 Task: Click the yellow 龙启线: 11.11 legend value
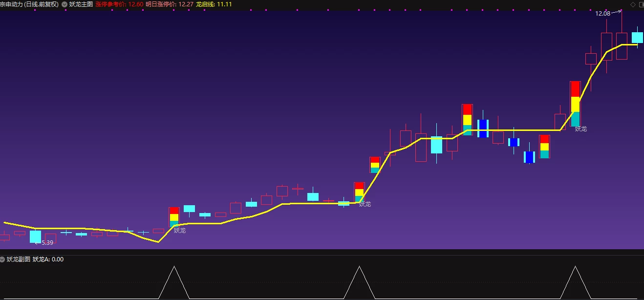coord(214,4)
